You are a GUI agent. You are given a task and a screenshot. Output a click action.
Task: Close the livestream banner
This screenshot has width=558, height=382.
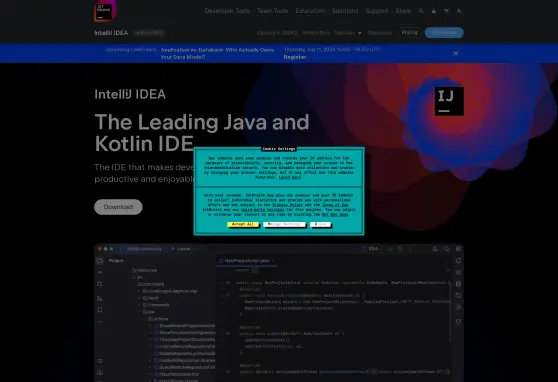pos(456,53)
